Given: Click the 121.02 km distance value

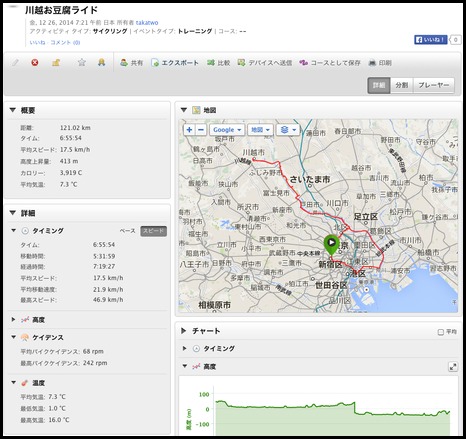Looking at the screenshot, I should pos(75,128).
